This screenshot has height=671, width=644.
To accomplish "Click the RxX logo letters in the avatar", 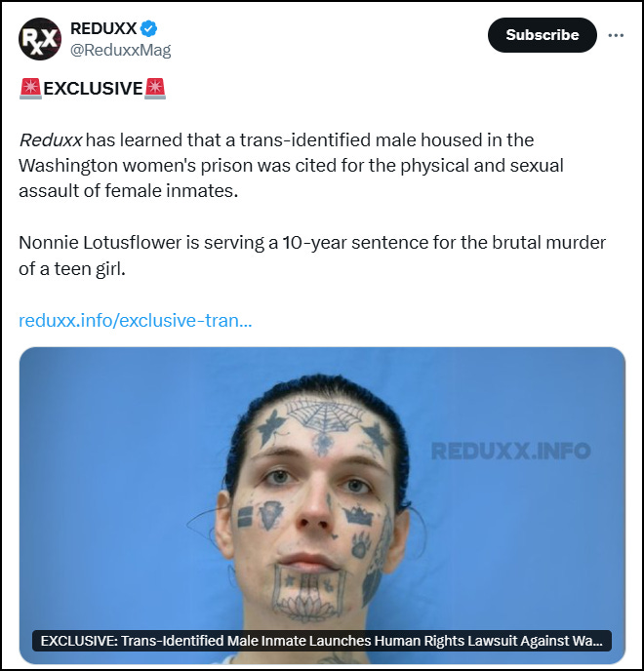I will coord(39,41).
